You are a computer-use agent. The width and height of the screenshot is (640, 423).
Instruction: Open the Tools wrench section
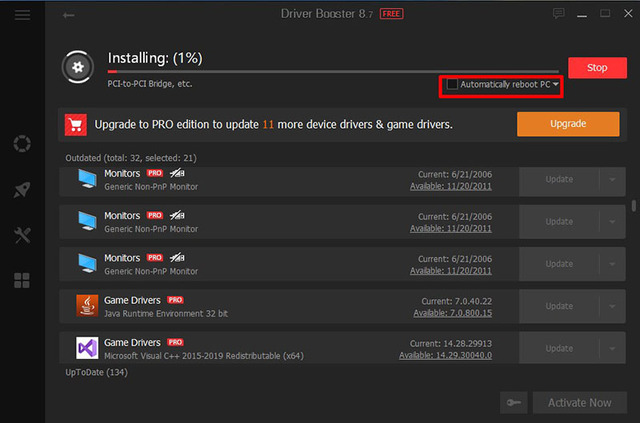[22, 235]
